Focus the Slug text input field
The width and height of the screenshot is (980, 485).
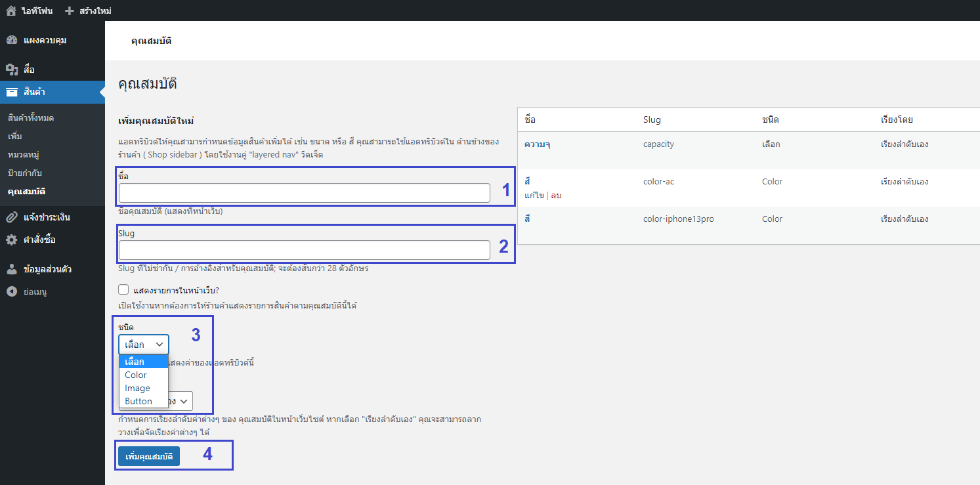(304, 250)
